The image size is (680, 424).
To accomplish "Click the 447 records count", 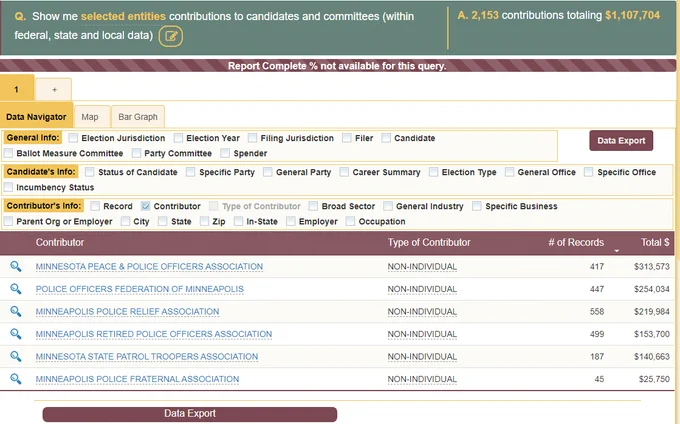I will coord(597,289).
